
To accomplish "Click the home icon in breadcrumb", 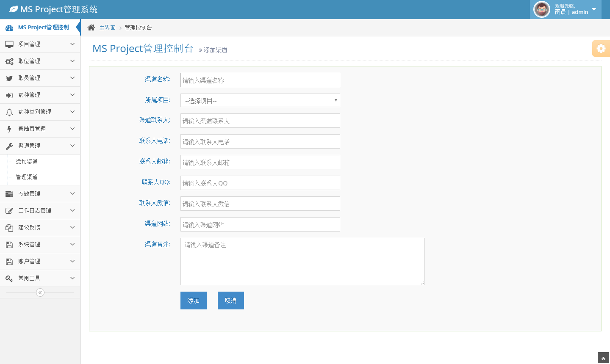I will (x=91, y=28).
